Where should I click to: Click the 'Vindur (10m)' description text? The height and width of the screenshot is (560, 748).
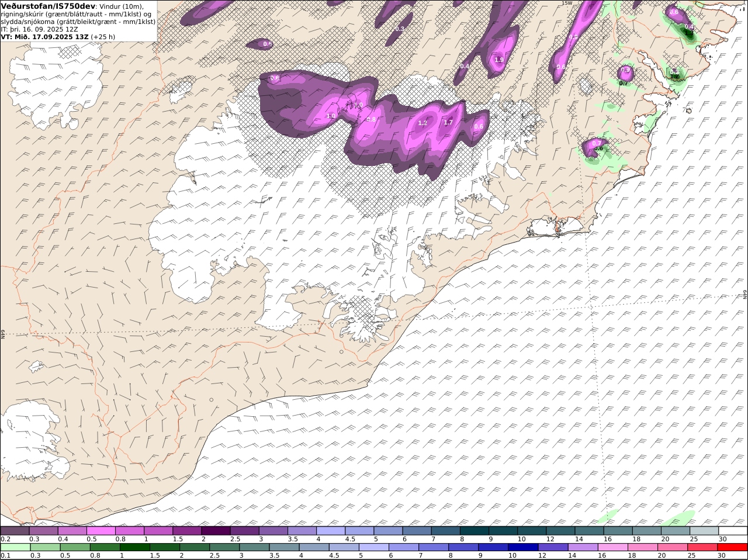point(122,6)
